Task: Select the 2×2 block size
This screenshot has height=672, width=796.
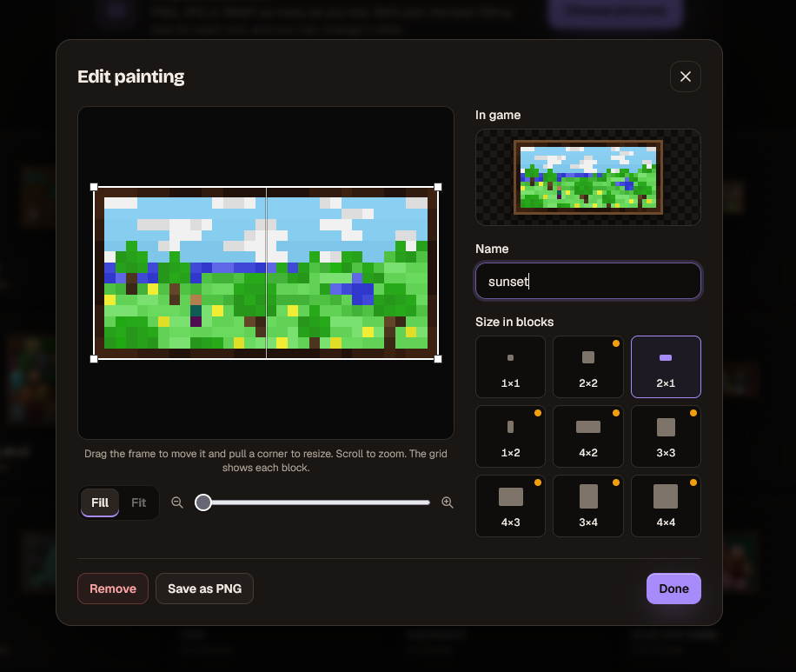Action: (587, 367)
